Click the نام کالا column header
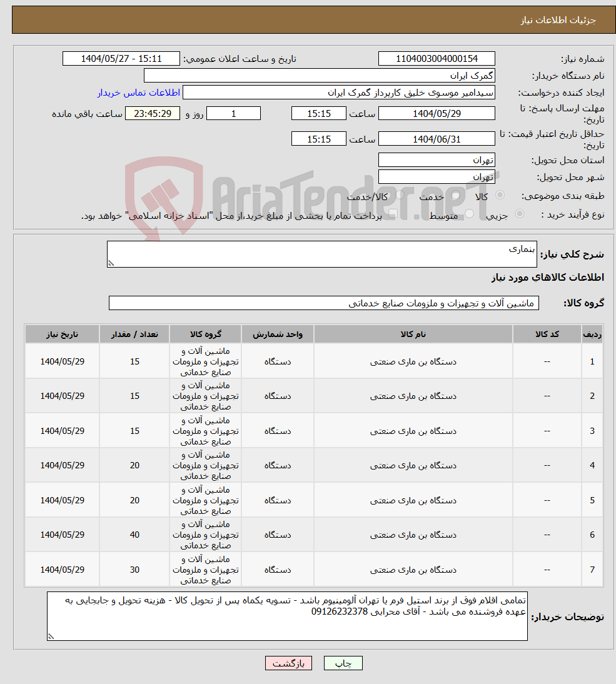Screen dimensions: 616x684 [413, 334]
